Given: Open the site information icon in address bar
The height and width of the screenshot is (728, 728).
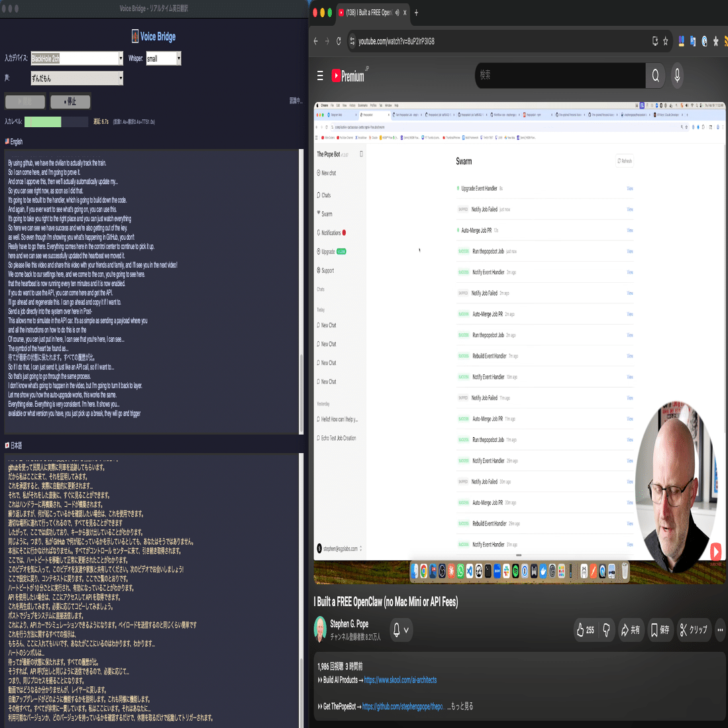Looking at the screenshot, I should (x=352, y=41).
